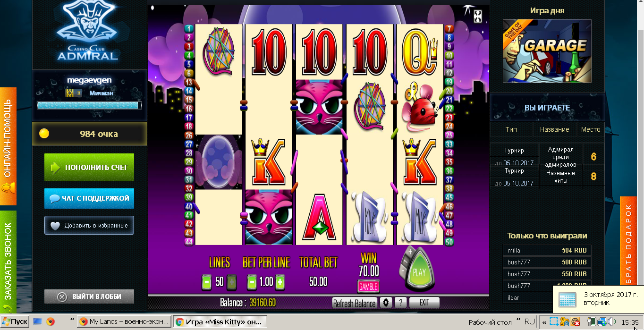Open the ОНЛАЙН-ПОМОЩЬ side tab

pos(8,146)
